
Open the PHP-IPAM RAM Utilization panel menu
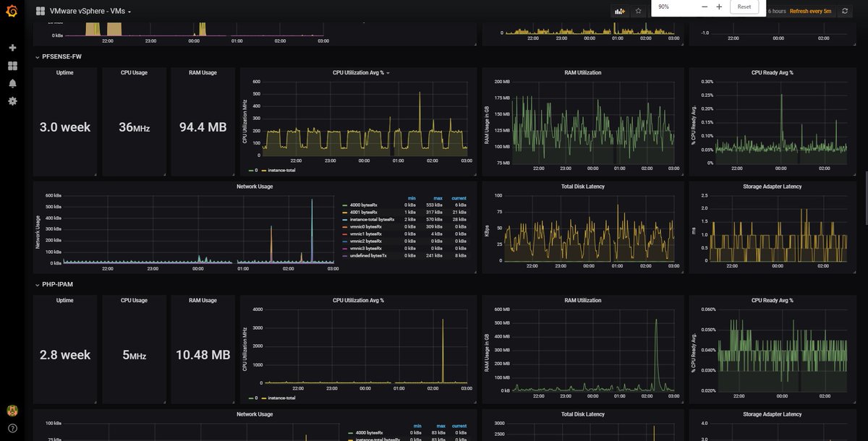coord(582,300)
